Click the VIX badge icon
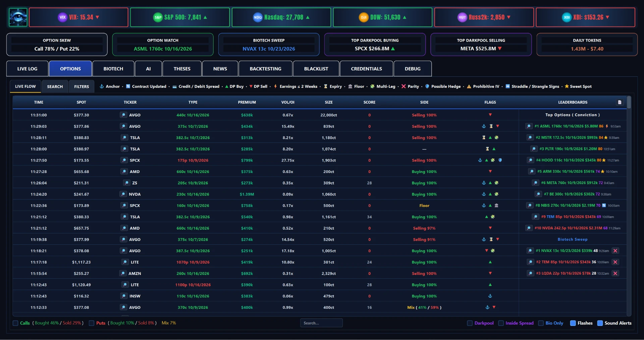The image size is (644, 340). 62,17
